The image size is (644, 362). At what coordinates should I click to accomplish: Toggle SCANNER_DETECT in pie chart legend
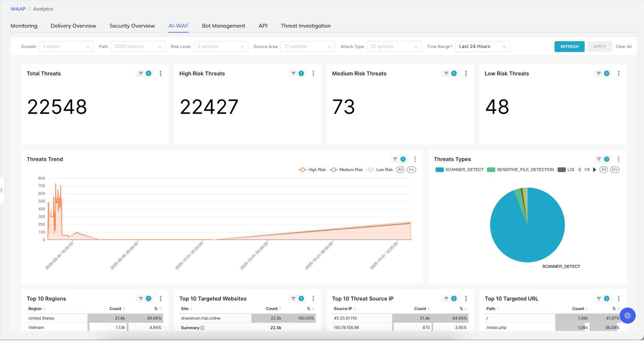click(459, 170)
